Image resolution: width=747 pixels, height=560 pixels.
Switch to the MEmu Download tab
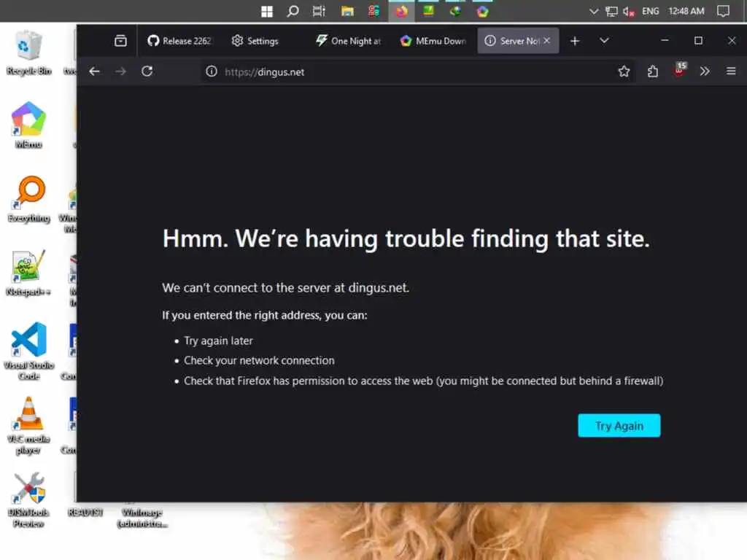point(433,41)
